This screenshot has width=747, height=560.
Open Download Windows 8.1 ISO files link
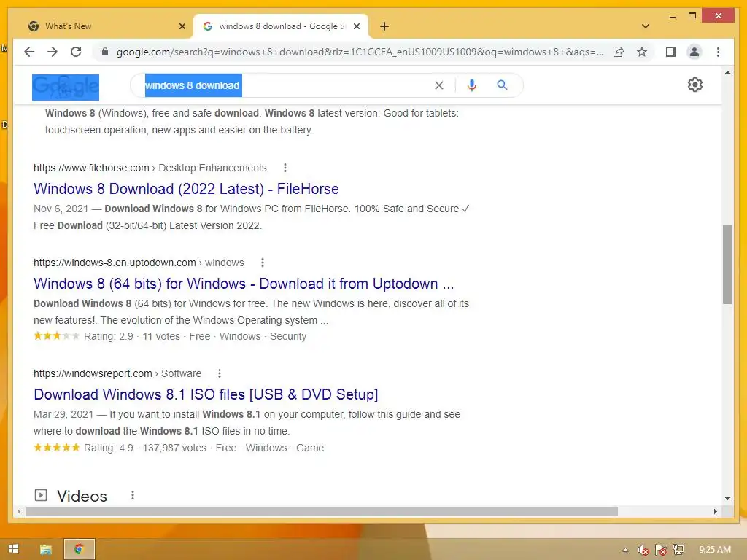click(206, 394)
